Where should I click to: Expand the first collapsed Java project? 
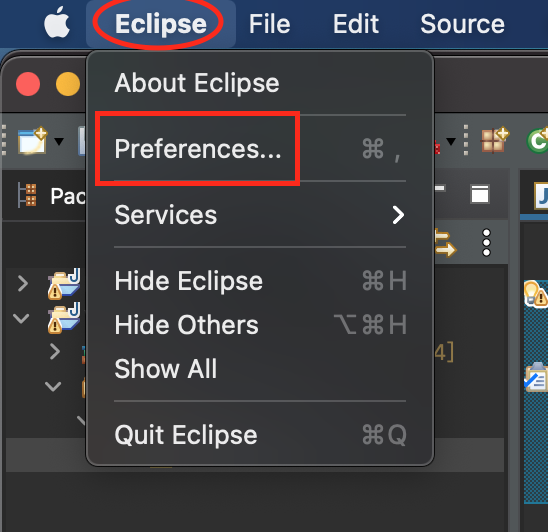click(23, 283)
